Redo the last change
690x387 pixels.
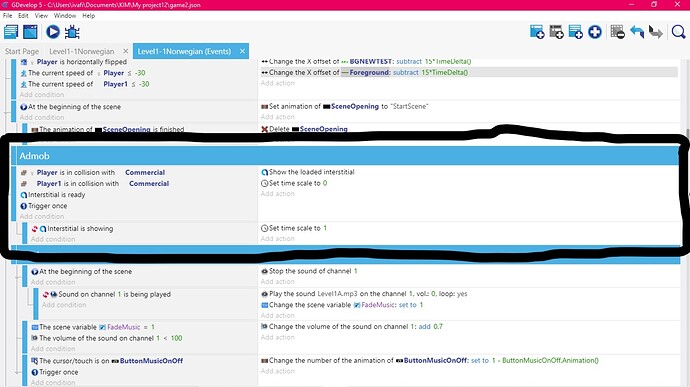(656, 32)
